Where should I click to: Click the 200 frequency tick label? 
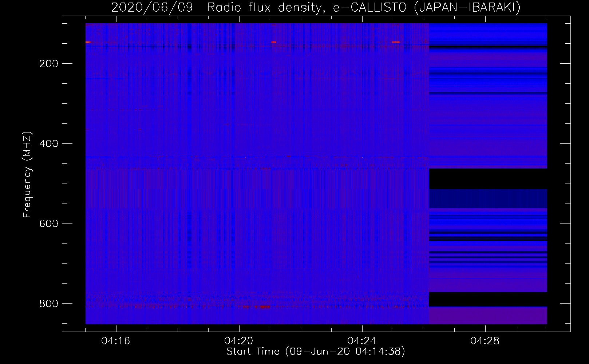click(49, 64)
